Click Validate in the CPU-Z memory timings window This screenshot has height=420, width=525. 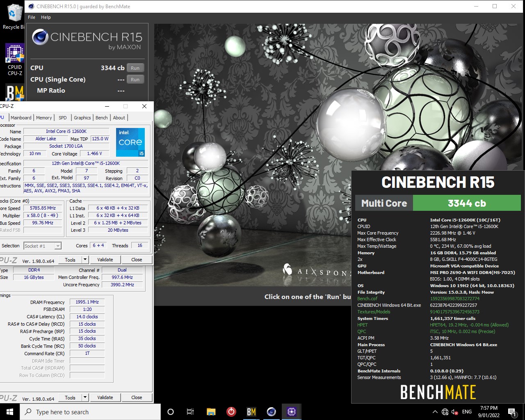(105, 397)
